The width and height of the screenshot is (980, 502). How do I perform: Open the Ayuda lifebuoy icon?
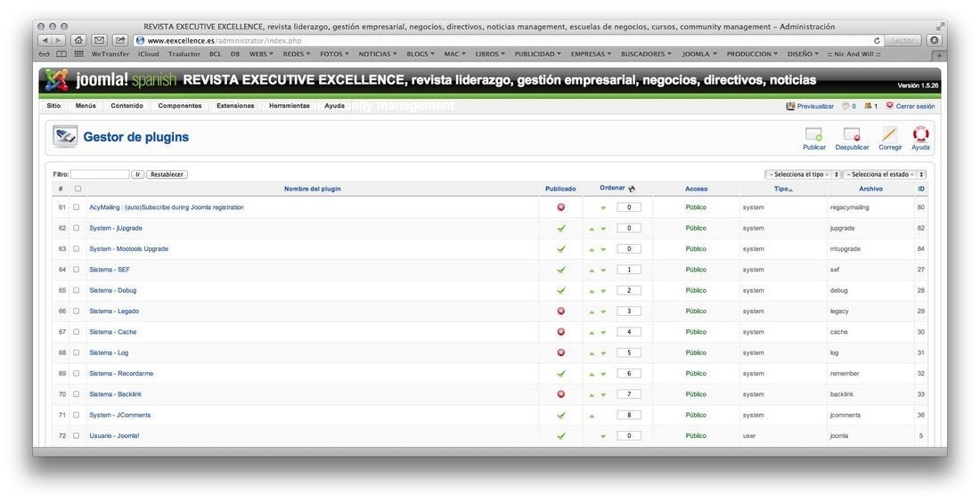pyautogui.click(x=920, y=134)
